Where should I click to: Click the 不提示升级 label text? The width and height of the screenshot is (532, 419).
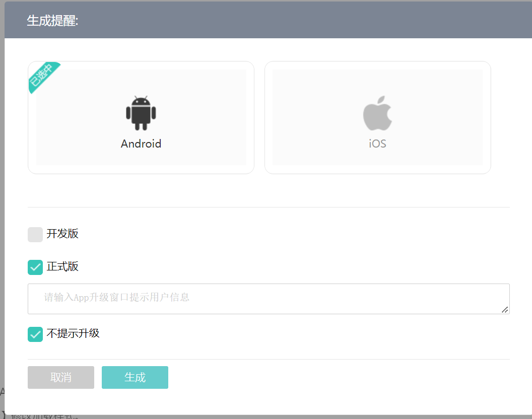pos(73,333)
